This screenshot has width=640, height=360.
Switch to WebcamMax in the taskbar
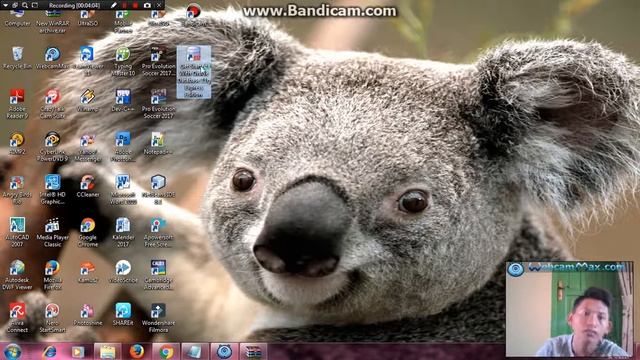pos(224,351)
